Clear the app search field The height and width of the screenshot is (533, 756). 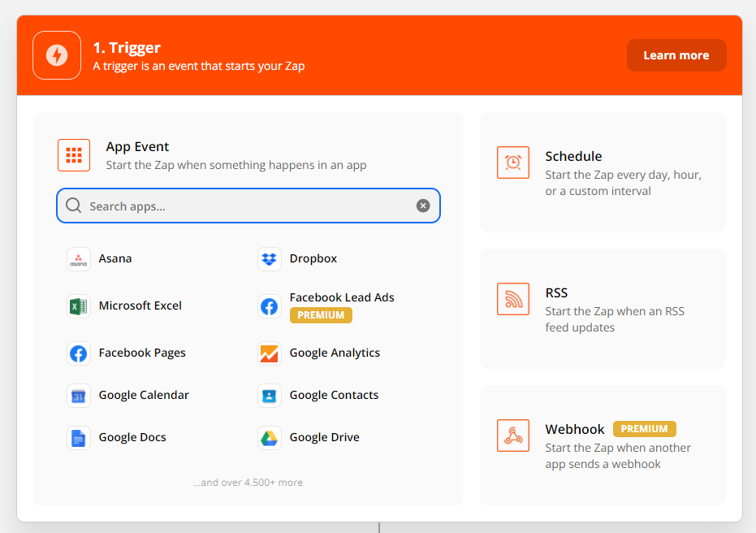click(x=423, y=206)
